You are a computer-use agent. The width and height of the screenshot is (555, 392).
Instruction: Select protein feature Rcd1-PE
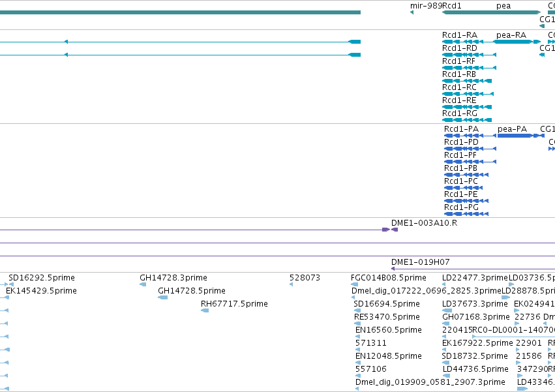tap(466, 201)
